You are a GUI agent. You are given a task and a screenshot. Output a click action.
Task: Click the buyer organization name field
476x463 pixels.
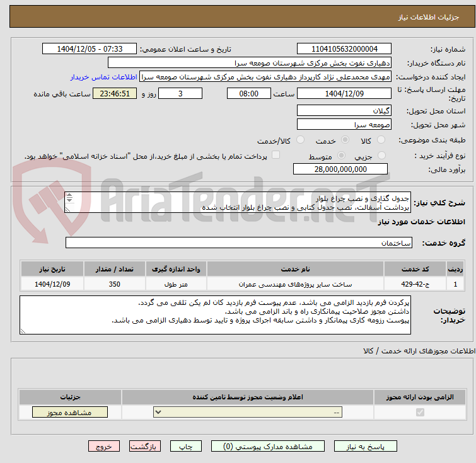[x=249, y=63]
